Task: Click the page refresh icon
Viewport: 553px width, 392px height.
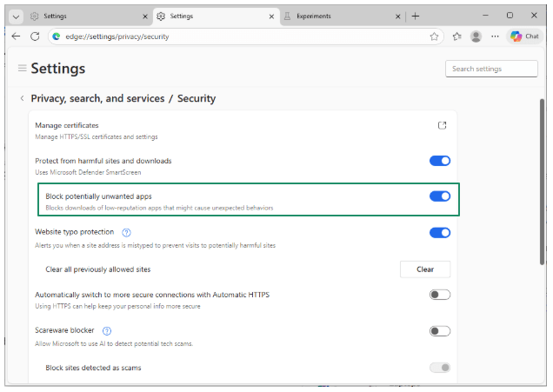Action: click(x=35, y=37)
